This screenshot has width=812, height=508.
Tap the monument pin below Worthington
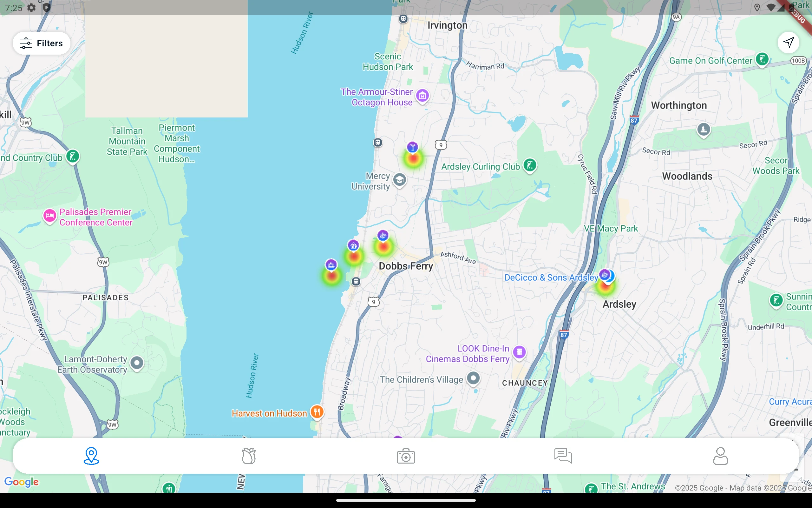[704, 130]
